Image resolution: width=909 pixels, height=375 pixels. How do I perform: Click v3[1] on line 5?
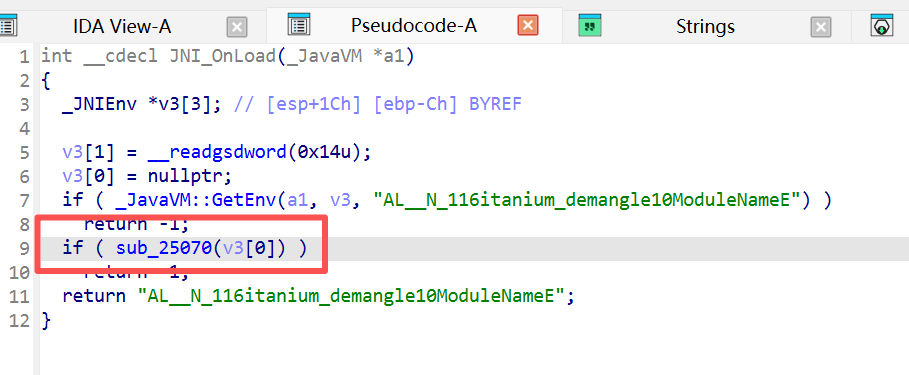89,152
